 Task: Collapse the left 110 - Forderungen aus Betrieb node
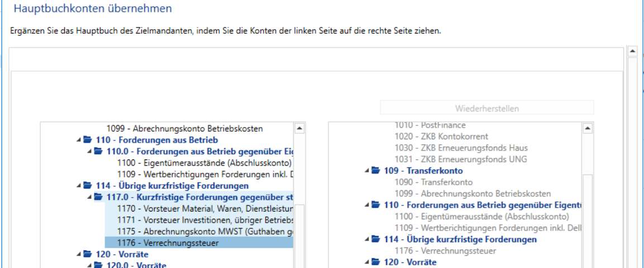[x=78, y=139]
